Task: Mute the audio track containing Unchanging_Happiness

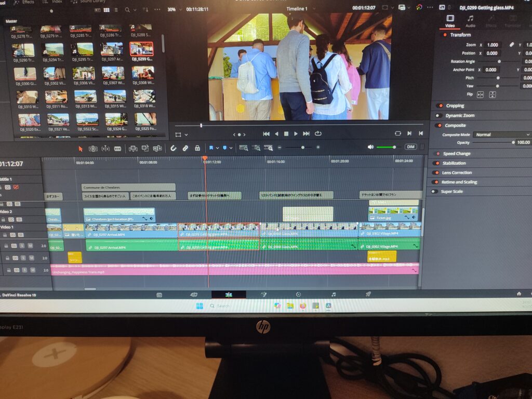Action: point(33,270)
